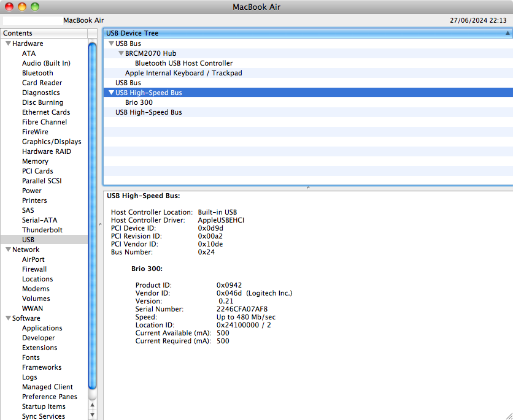Select the Brio 300 device row

point(308,102)
